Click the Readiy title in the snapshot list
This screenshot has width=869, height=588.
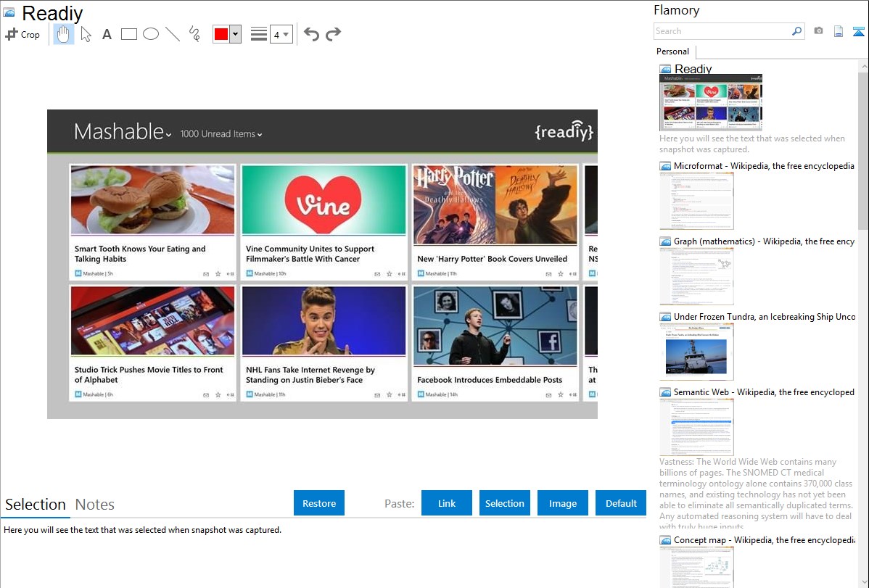click(x=693, y=69)
